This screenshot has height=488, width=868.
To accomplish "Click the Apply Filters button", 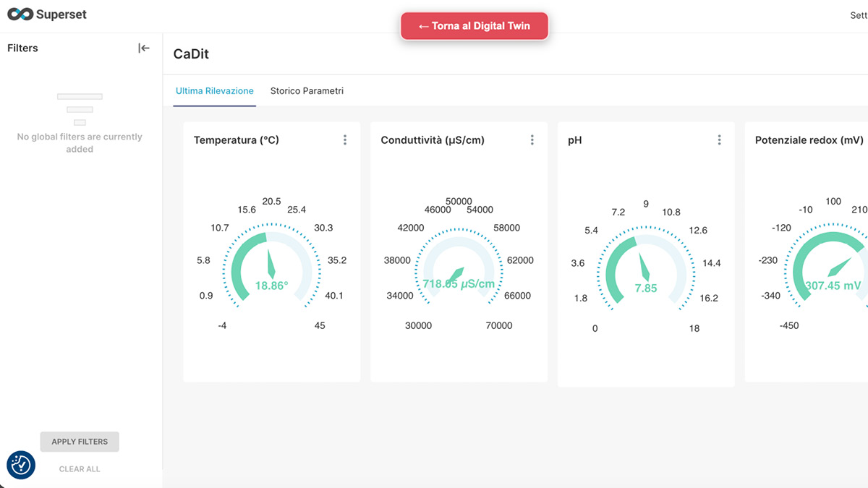I will click(x=80, y=442).
